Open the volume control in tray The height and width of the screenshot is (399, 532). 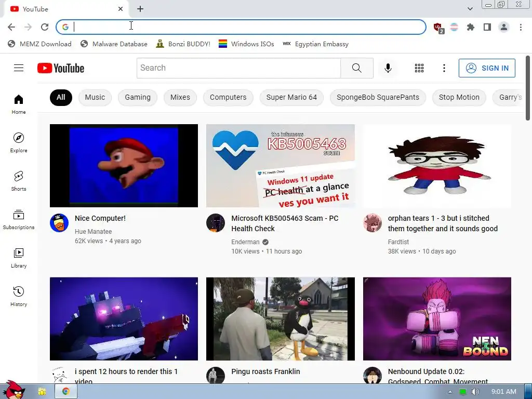(x=475, y=392)
